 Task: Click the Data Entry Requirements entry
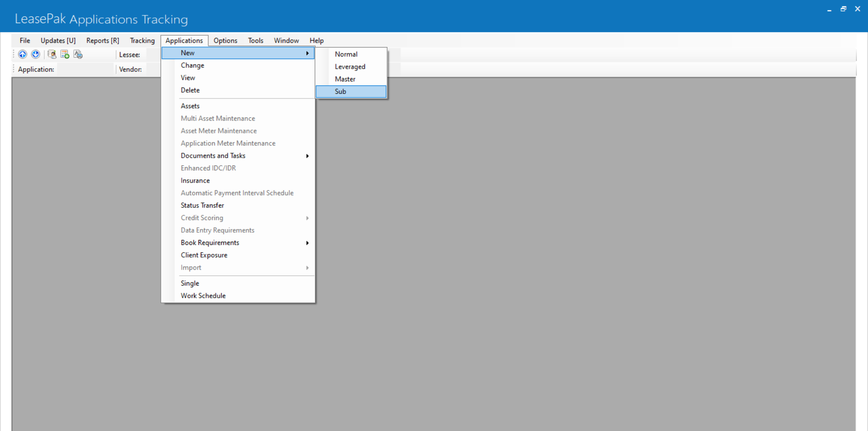pyautogui.click(x=238, y=230)
